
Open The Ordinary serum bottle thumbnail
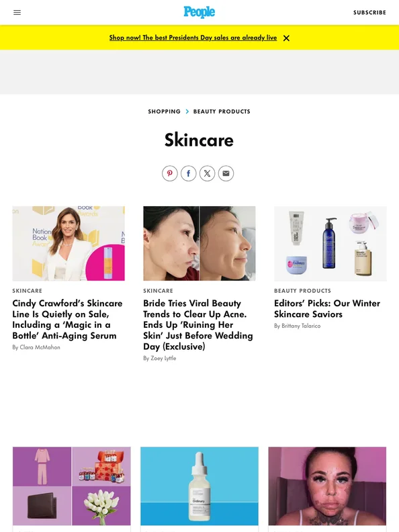click(199, 486)
